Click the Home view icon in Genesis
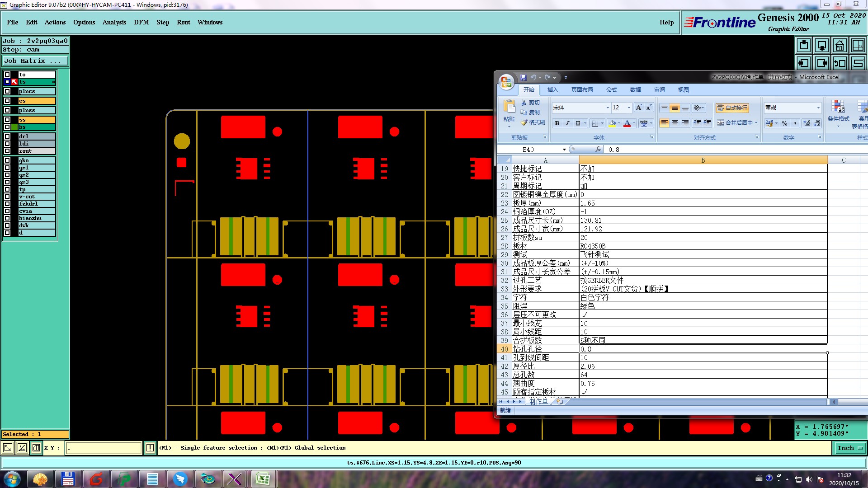Image resolution: width=868 pixels, height=488 pixels. coord(840,45)
